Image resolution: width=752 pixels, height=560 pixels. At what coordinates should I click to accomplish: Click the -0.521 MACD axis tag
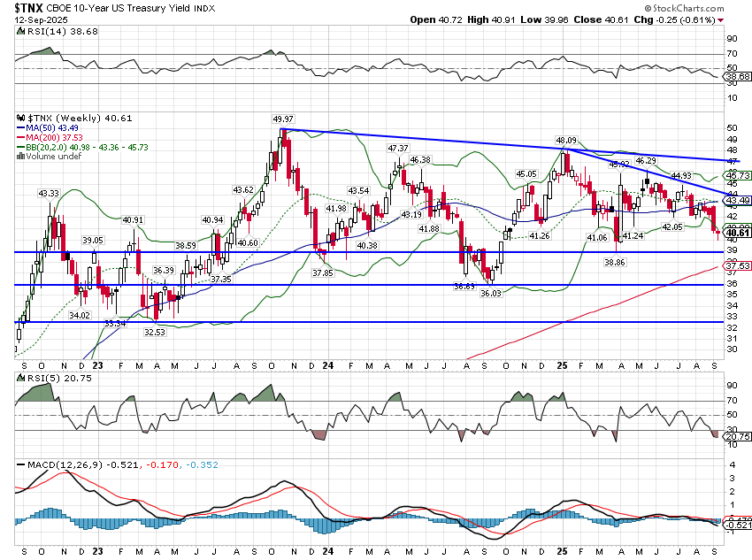[x=737, y=525]
